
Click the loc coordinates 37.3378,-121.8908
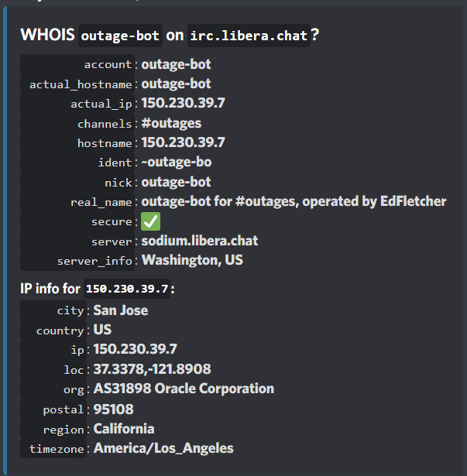(153, 369)
